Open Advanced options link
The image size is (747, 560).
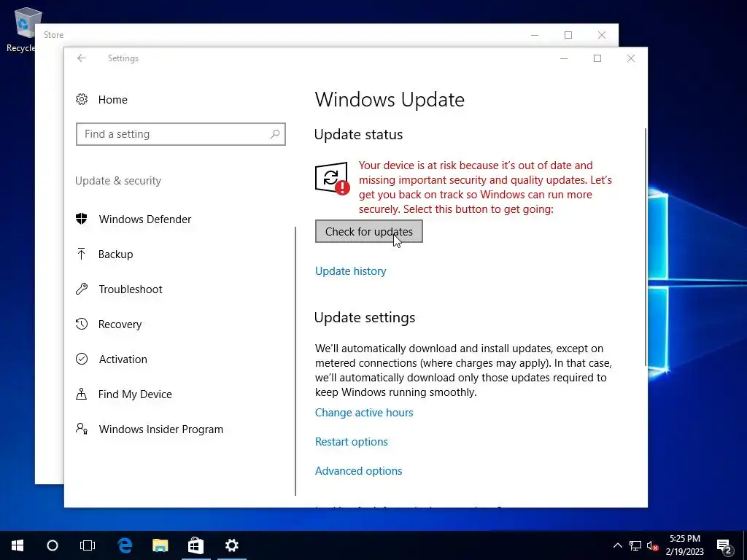[359, 470]
